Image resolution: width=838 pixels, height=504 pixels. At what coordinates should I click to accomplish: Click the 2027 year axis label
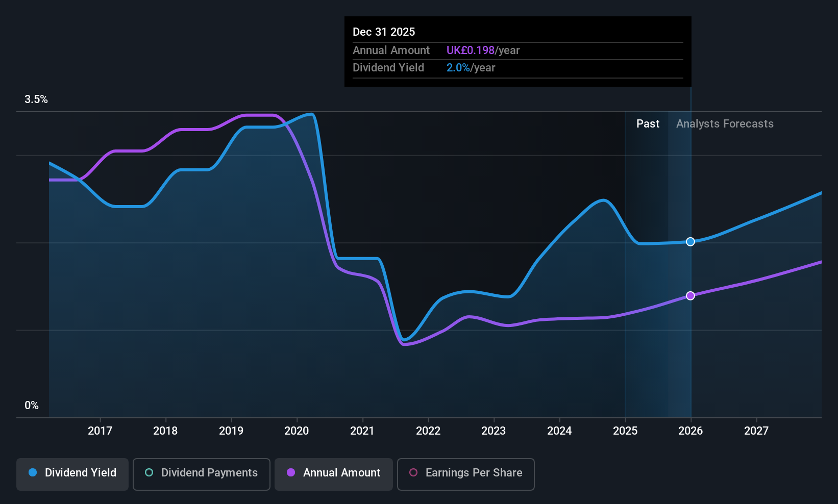[x=756, y=431]
